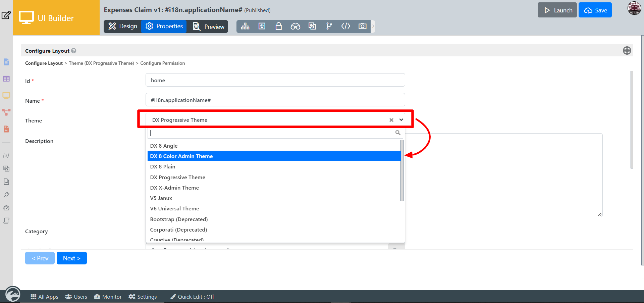644x303 pixels.
Task: Click the admin user avatar
Action: click(634, 8)
